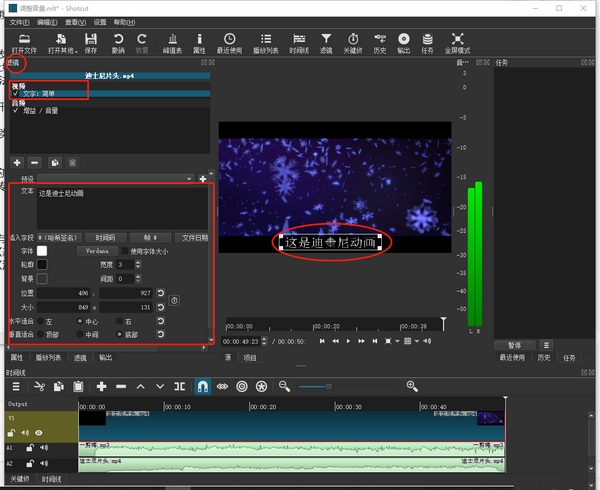Open the 峰值表 (Peak Meter) panel

click(171, 39)
